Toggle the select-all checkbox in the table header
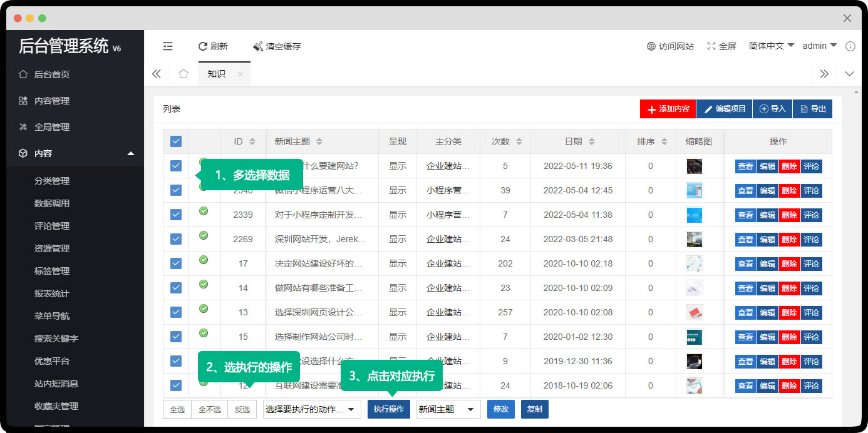 (x=175, y=141)
